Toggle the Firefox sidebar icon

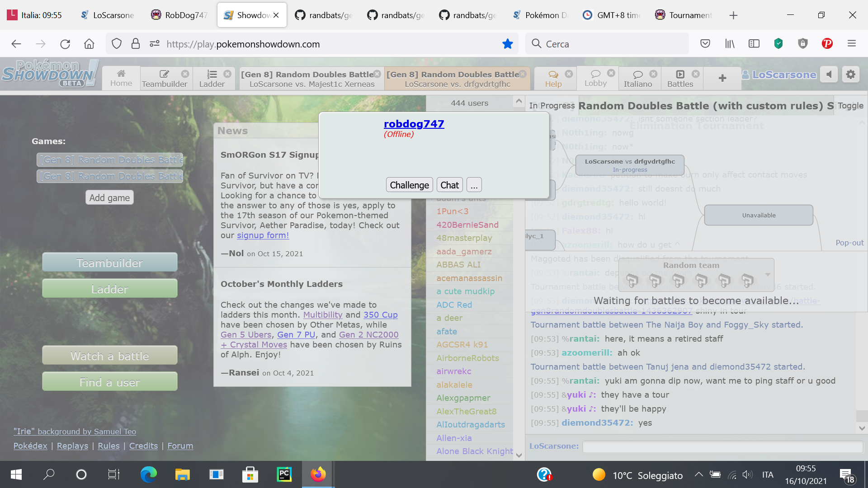pyautogui.click(x=754, y=44)
